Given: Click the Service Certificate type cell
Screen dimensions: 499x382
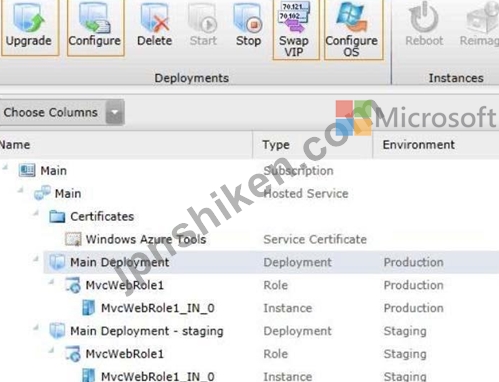Looking at the screenshot, I should tap(315, 239).
